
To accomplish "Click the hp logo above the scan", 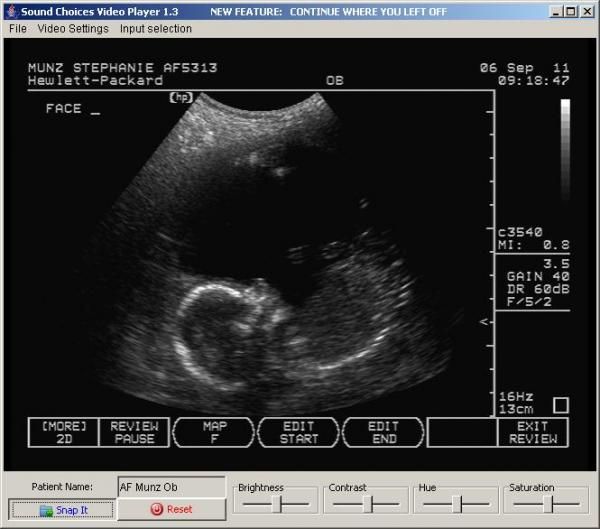I will (181, 97).
